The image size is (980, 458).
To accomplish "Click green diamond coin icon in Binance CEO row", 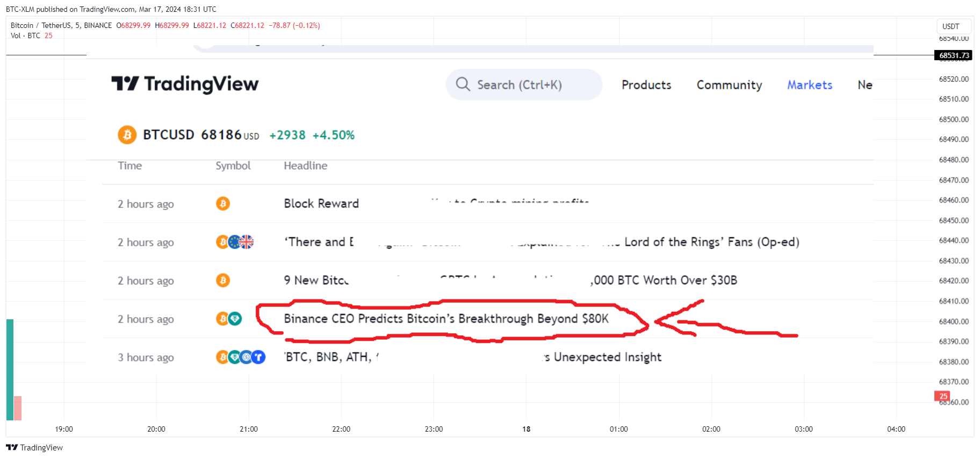I will pos(235,319).
